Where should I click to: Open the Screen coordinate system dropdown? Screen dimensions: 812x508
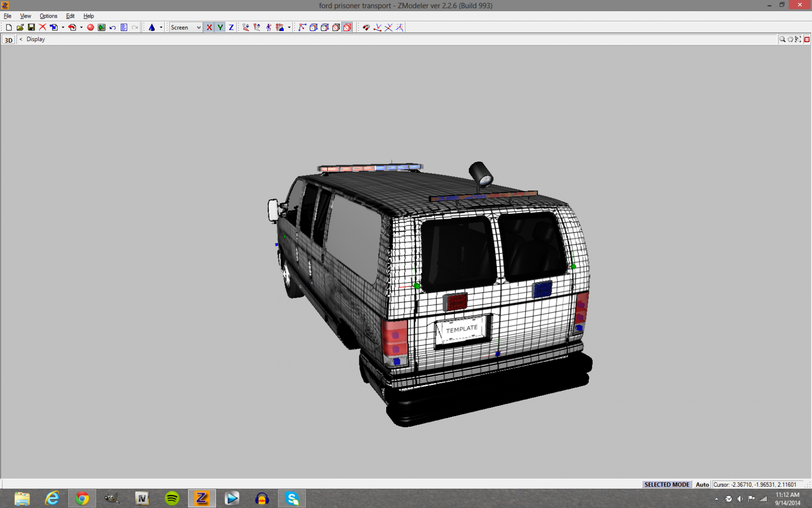point(186,27)
